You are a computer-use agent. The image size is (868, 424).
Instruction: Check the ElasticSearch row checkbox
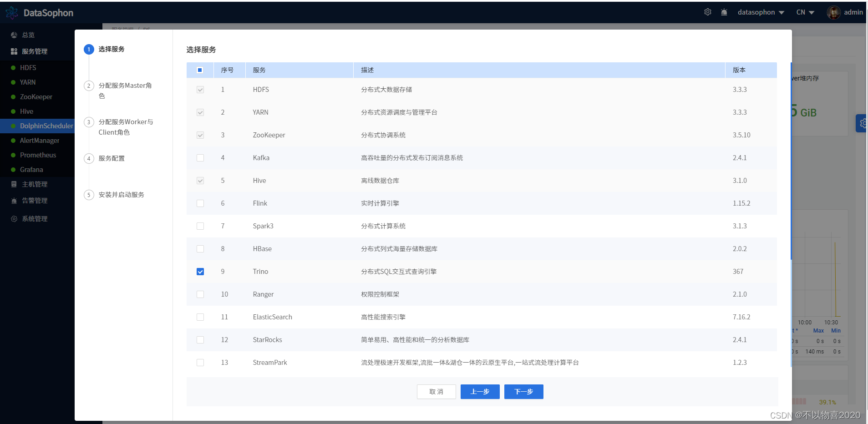click(x=200, y=317)
